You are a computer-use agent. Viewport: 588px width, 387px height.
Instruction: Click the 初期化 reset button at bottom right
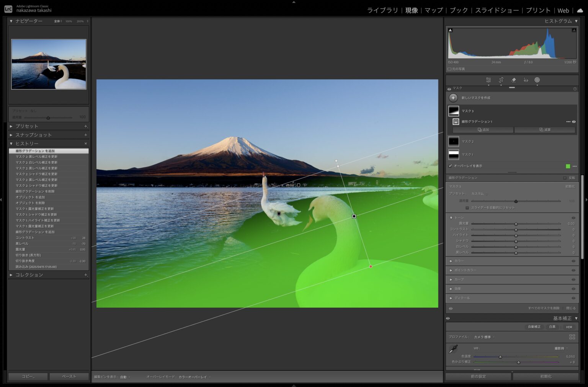[x=546, y=376]
